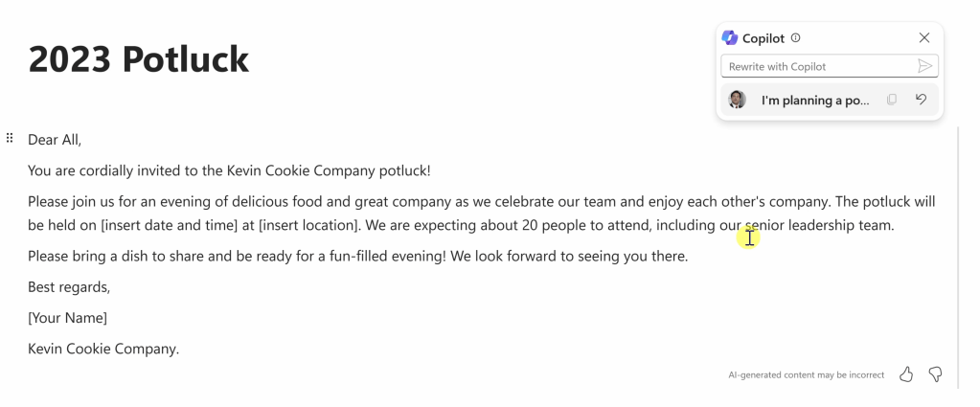The height and width of the screenshot is (407, 980).
Task: Click the [insert date and time] placeholder
Action: [176, 226]
